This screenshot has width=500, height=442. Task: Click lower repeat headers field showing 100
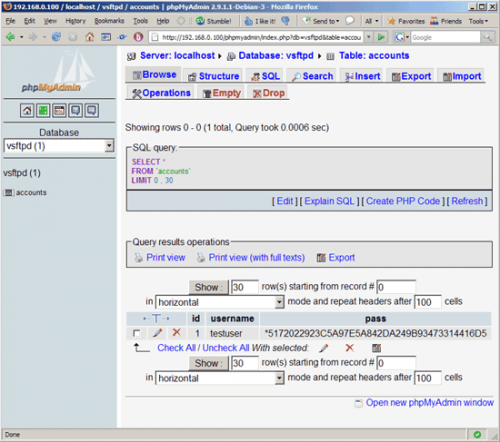coord(428,378)
